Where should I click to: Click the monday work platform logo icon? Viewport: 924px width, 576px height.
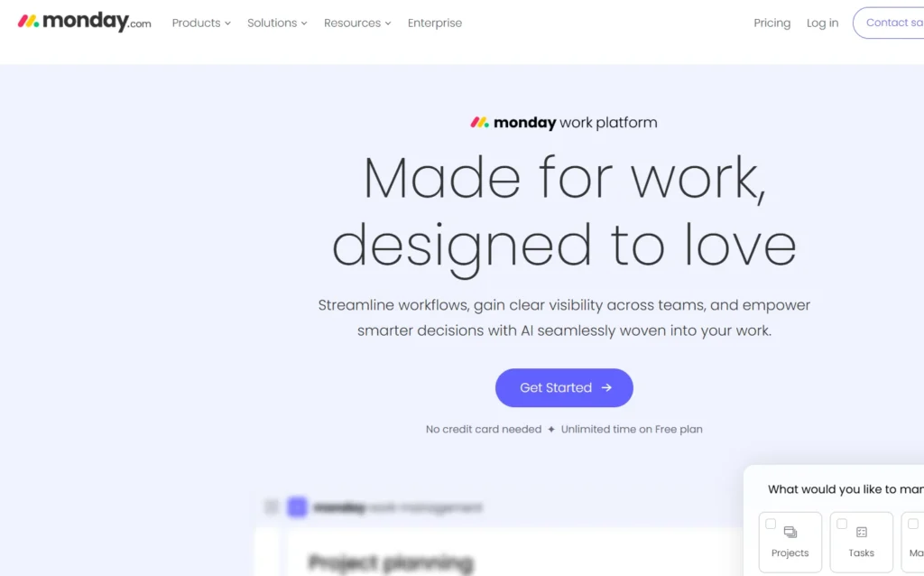tap(479, 123)
